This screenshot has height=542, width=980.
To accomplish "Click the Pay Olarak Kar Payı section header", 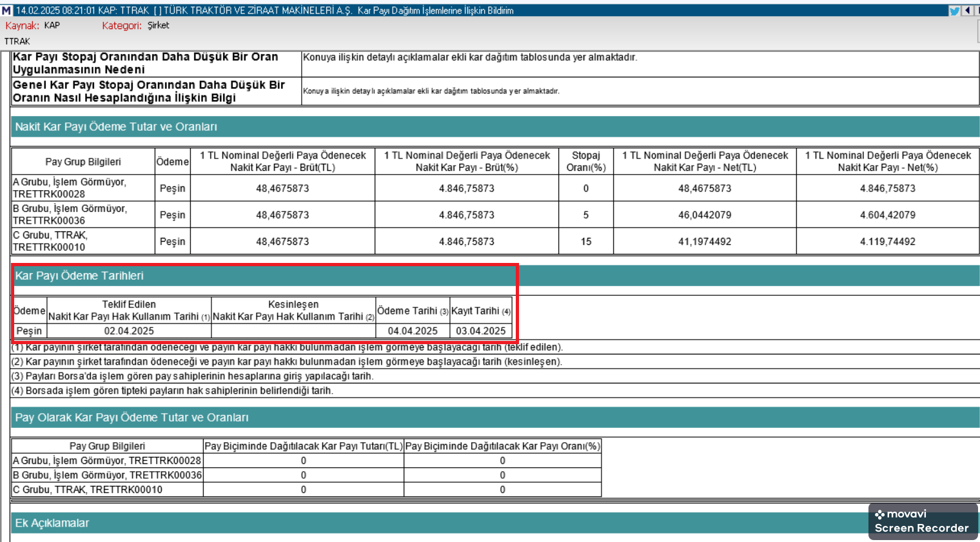I will pyautogui.click(x=132, y=418).
